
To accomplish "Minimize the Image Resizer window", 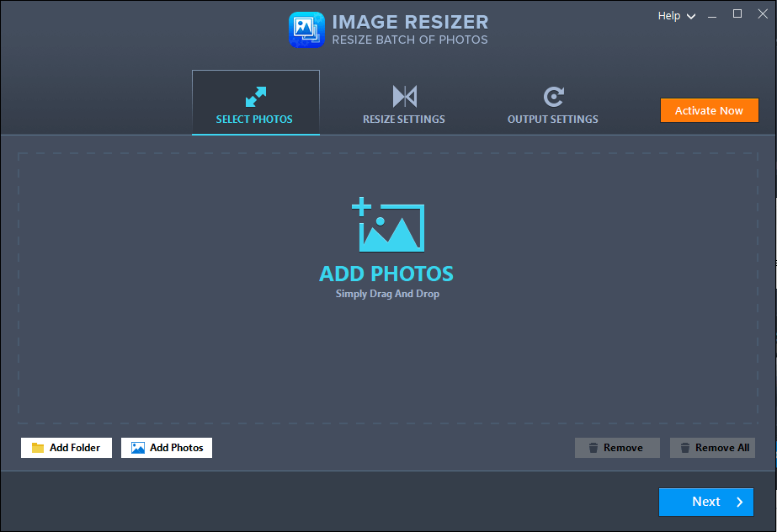I will click(x=712, y=16).
